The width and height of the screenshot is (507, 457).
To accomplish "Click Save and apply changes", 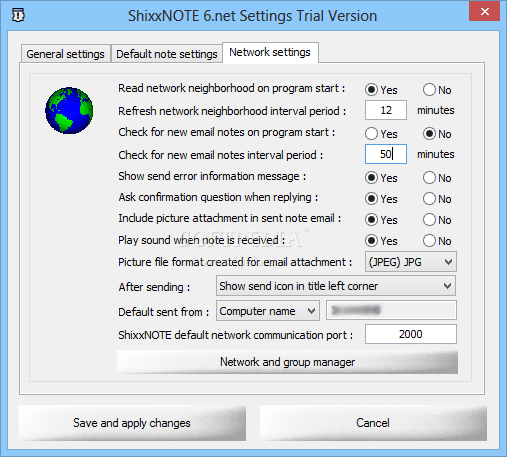I will pyautogui.click(x=132, y=423).
